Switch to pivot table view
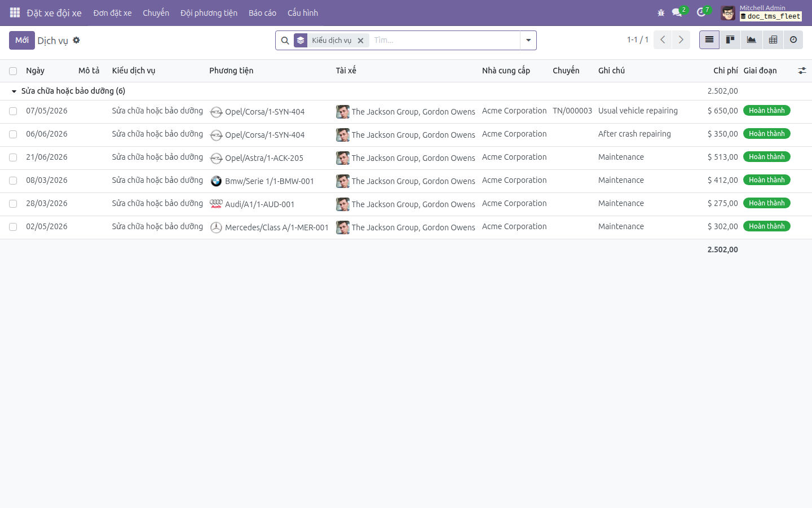The image size is (812, 508). pyautogui.click(x=773, y=40)
